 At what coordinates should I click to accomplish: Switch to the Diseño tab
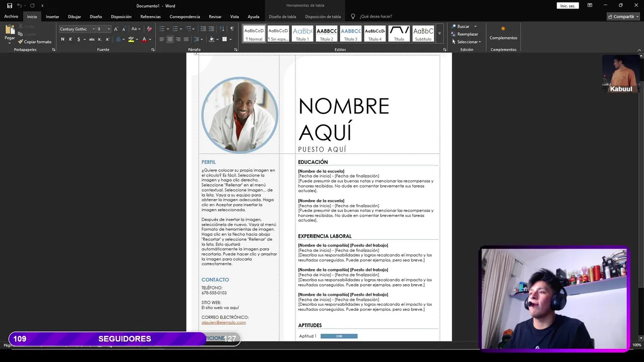click(x=96, y=17)
